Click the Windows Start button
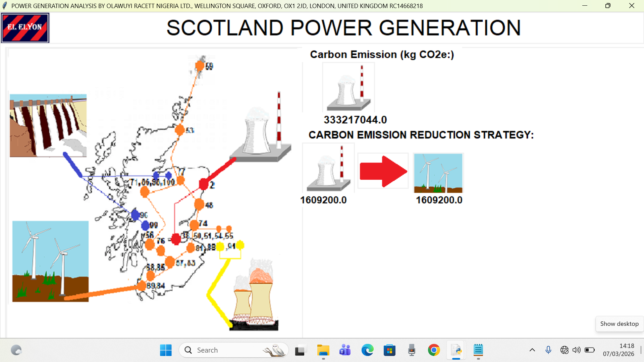Screen dimensions: 644x362 click(166, 350)
